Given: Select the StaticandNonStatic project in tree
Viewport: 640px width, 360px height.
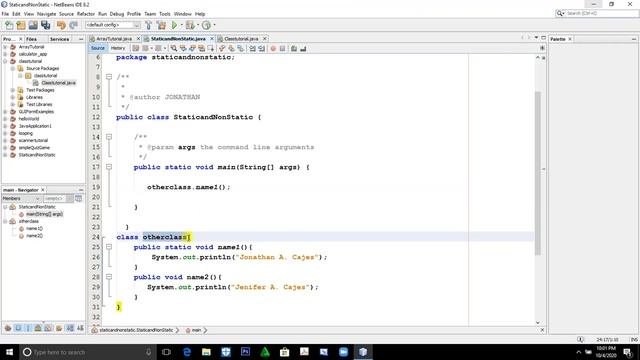Looking at the screenshot, I should 37,155.
